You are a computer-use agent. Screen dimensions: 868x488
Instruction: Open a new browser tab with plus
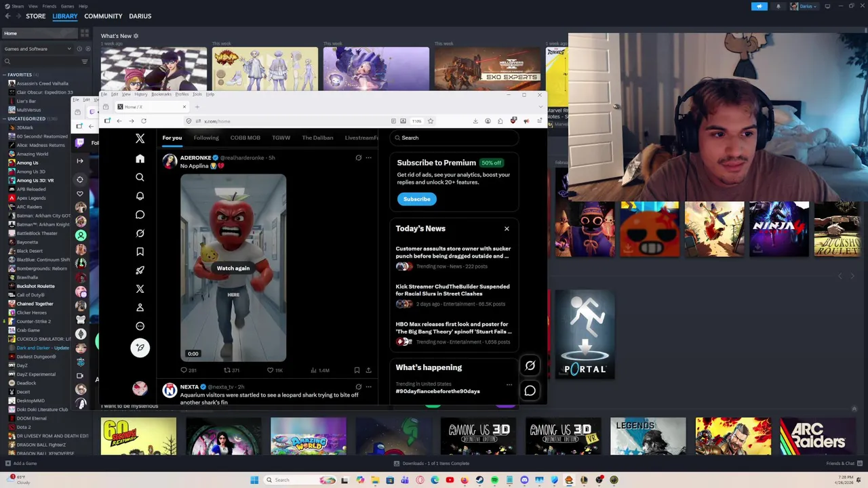coord(197,107)
